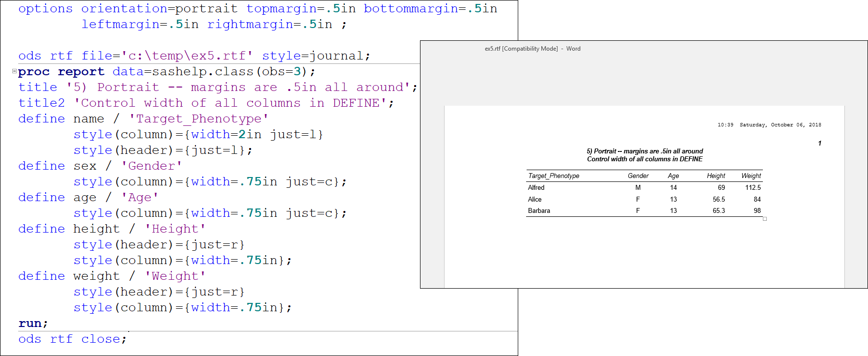The image size is (868, 356).
Task: Click the 'Target_Phenotype' string in the define name line
Action: click(x=198, y=119)
